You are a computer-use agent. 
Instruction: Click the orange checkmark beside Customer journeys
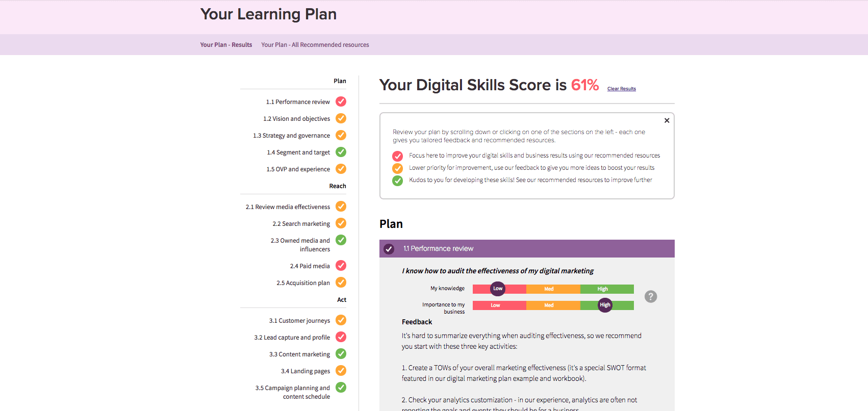coord(341,320)
